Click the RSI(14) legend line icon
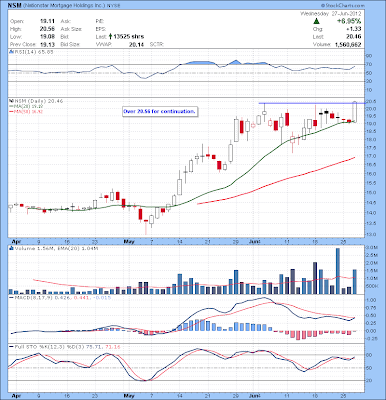 tap(11, 52)
